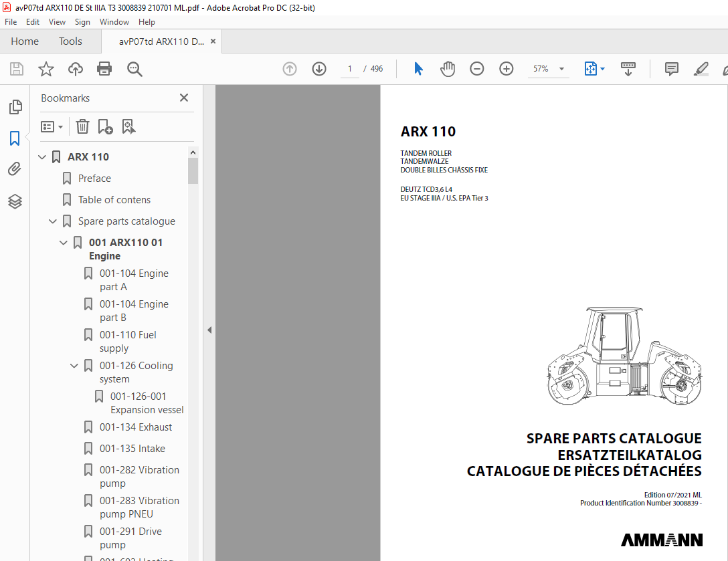The image size is (728, 561).
Task: Click the ARX 110 page title text
Action: (428, 132)
